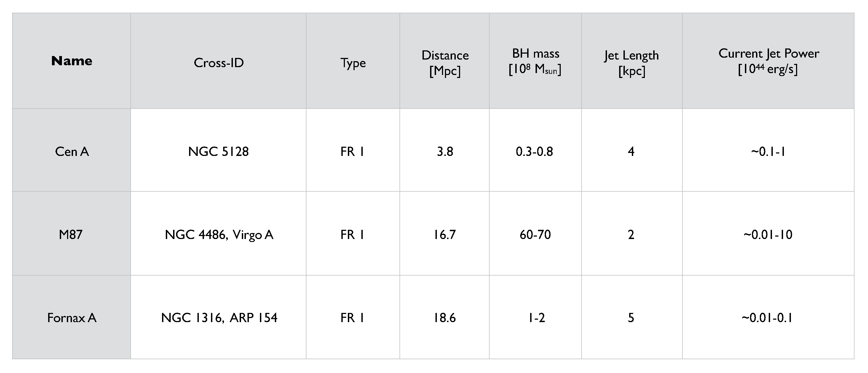Screen dimensions: 868x373
Task: Select the 60-70 BH mass cell
Action: [x=535, y=234]
